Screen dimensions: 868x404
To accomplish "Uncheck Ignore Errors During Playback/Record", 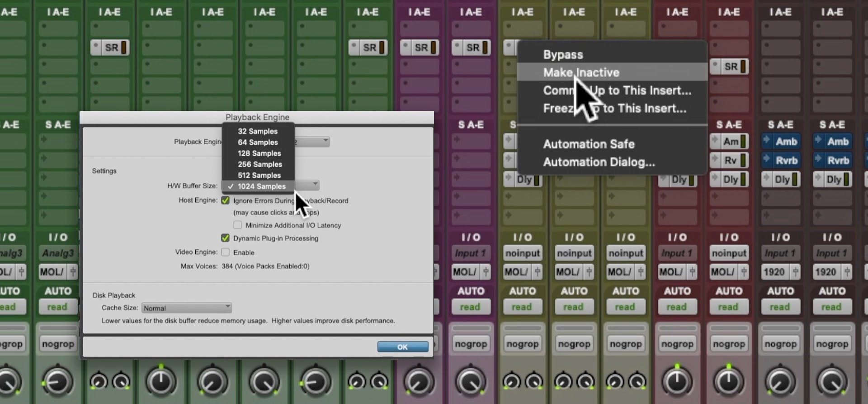I will click(x=225, y=200).
